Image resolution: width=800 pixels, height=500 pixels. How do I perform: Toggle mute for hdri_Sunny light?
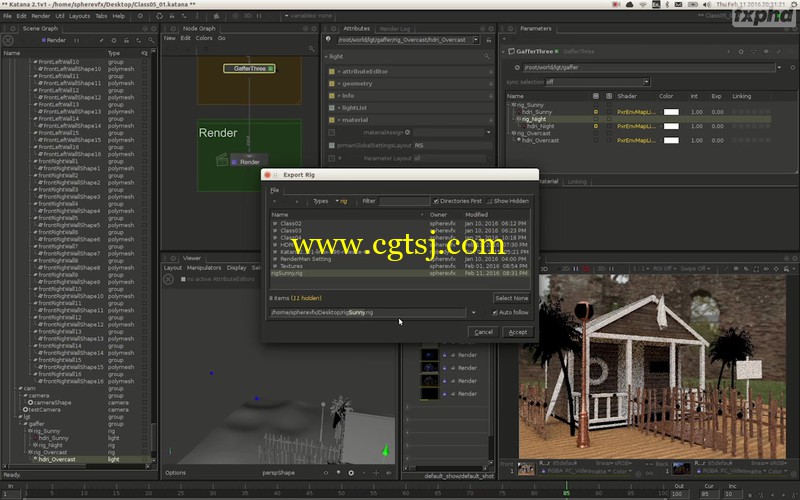[595, 112]
